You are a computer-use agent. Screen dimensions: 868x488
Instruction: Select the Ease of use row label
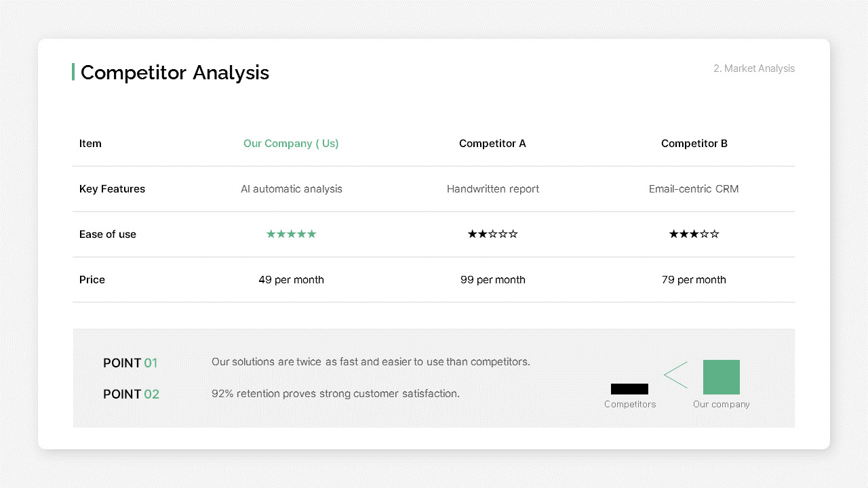pos(108,235)
